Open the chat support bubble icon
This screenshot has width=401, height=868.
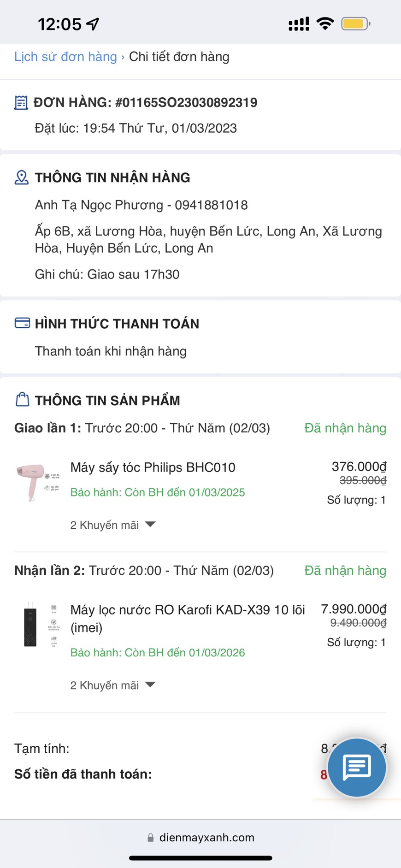357,768
